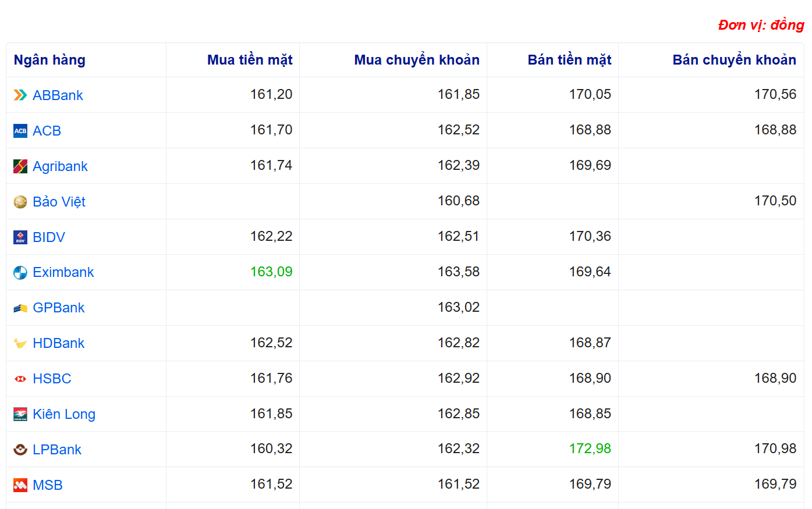The image size is (812, 509).
Task: Sort by Bán tiền mặt column header
Action: pos(569,60)
